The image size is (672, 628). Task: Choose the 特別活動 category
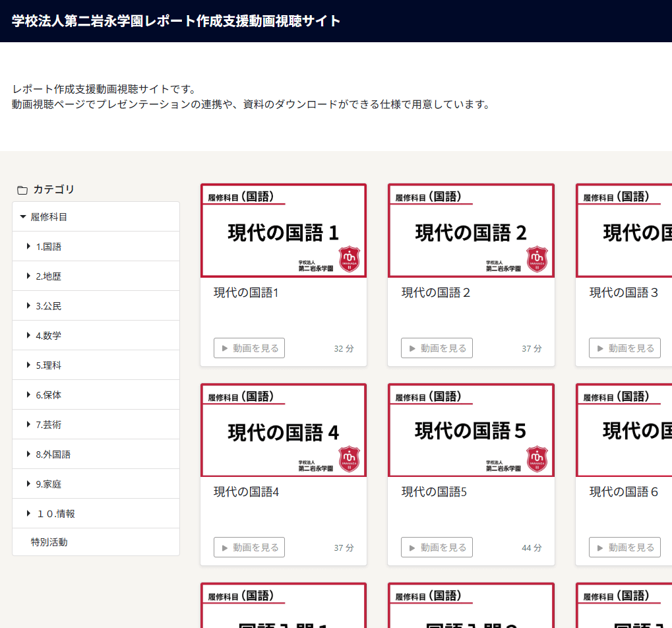pyautogui.click(x=49, y=542)
